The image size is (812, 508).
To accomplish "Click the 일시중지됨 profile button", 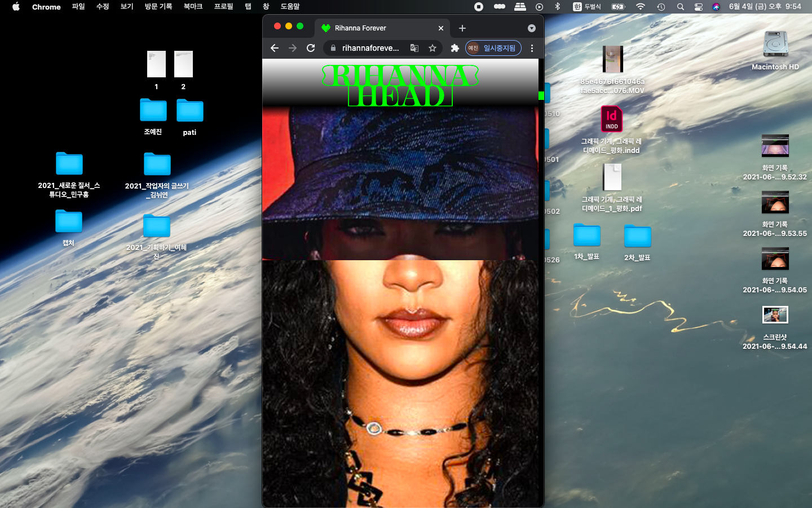I will tap(493, 48).
